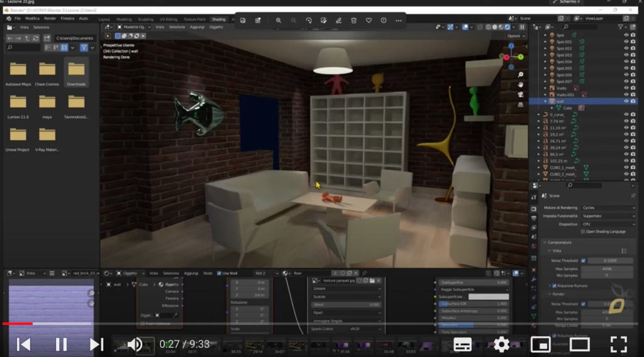This screenshot has height=357, width=644.
Task: Open the Slot 2 material slot dropdown
Action: pyautogui.click(x=266, y=273)
